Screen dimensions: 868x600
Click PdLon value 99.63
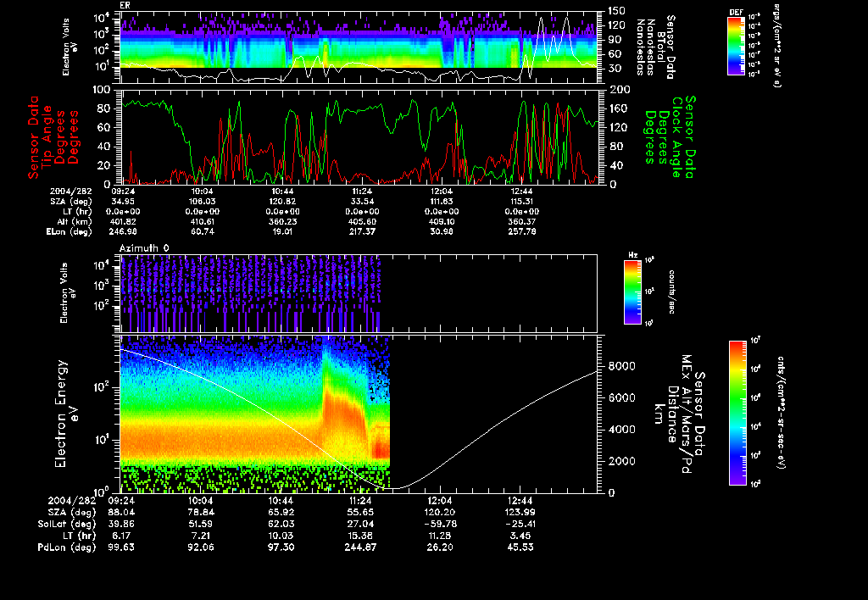pos(122,547)
